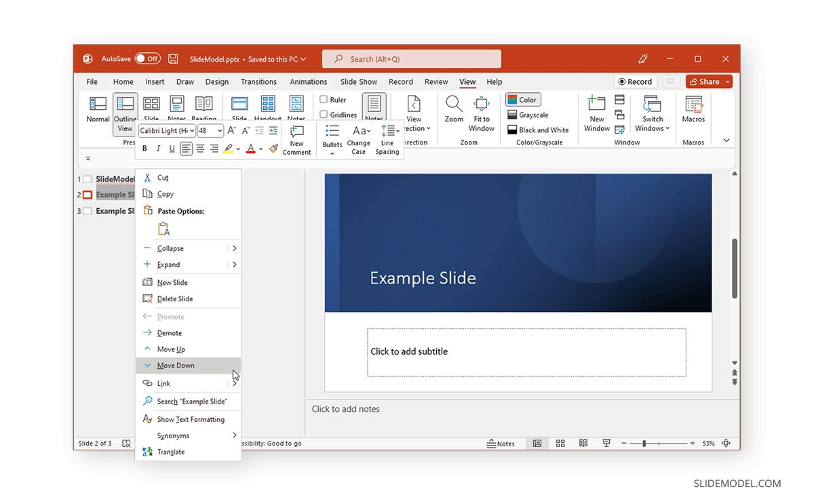This screenshot has width=814, height=504.
Task: Open Reading View in status bar
Action: click(583, 444)
